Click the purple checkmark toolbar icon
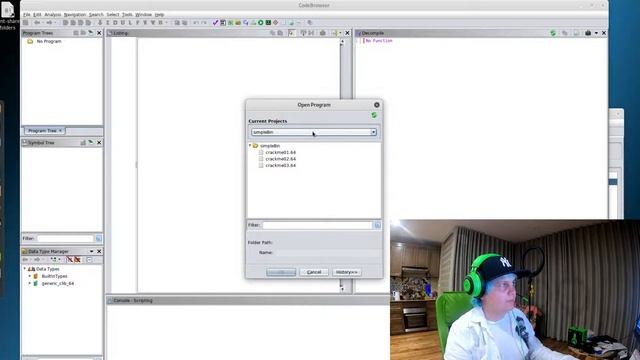Image resolution: width=640 pixels, height=360 pixels. click(215, 23)
